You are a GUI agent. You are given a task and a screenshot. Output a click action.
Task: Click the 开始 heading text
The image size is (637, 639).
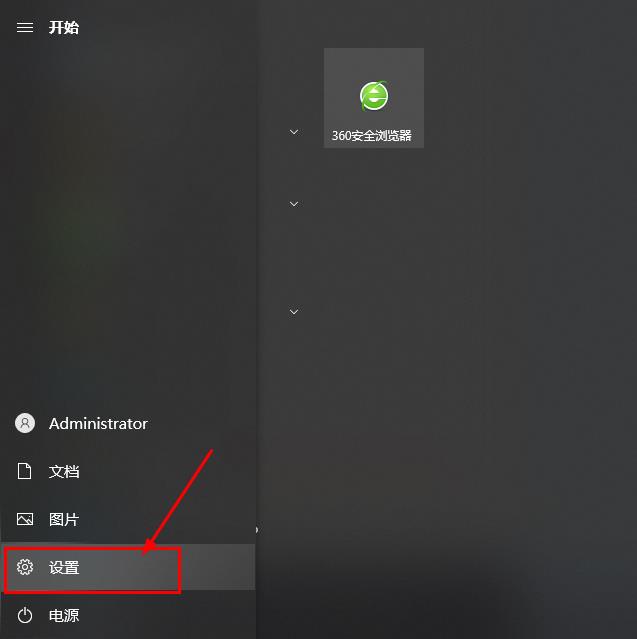point(64,28)
